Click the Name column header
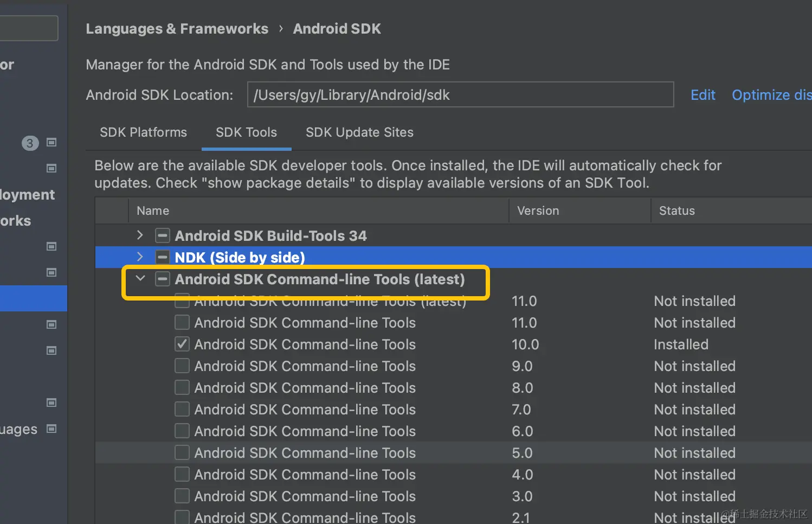The image size is (812, 524). pyautogui.click(x=319, y=210)
